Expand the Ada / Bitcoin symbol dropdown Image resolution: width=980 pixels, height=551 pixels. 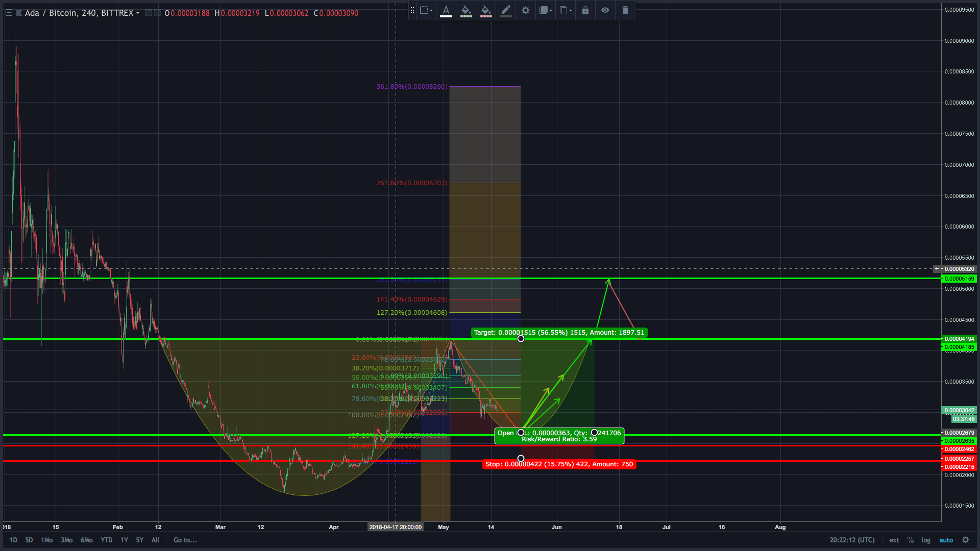click(138, 13)
